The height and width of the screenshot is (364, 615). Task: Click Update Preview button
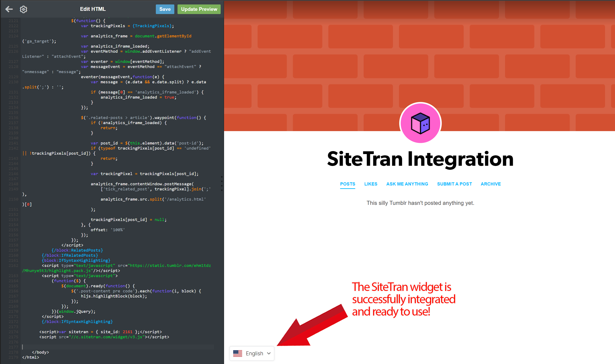click(x=199, y=9)
